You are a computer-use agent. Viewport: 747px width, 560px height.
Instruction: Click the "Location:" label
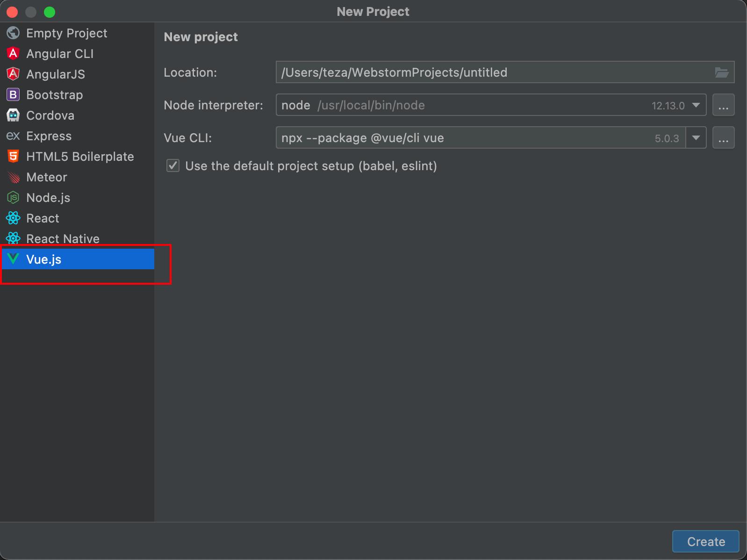(190, 72)
